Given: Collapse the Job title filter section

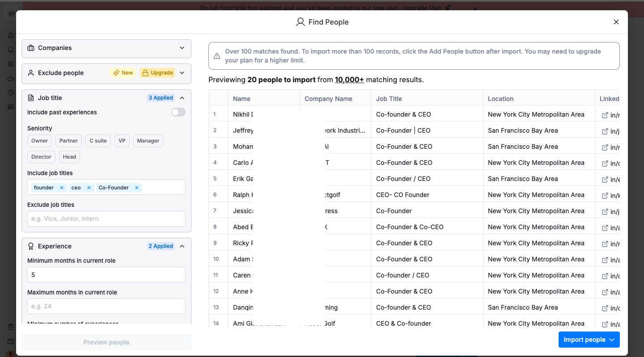Looking at the screenshot, I should (182, 98).
